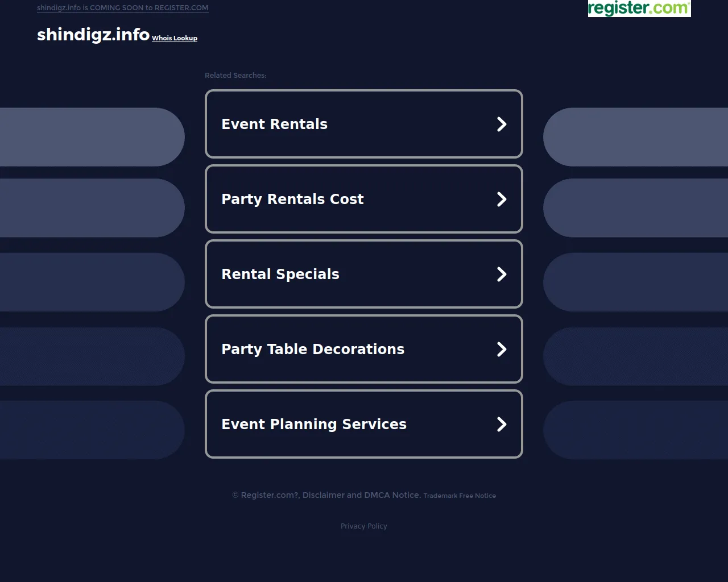Click the COMING SOON to REGISTER.COM banner link
This screenshot has width=728, height=582.
(122, 8)
